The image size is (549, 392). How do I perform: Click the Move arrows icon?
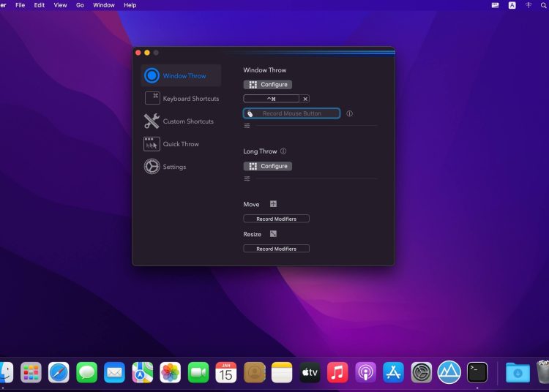[273, 204]
